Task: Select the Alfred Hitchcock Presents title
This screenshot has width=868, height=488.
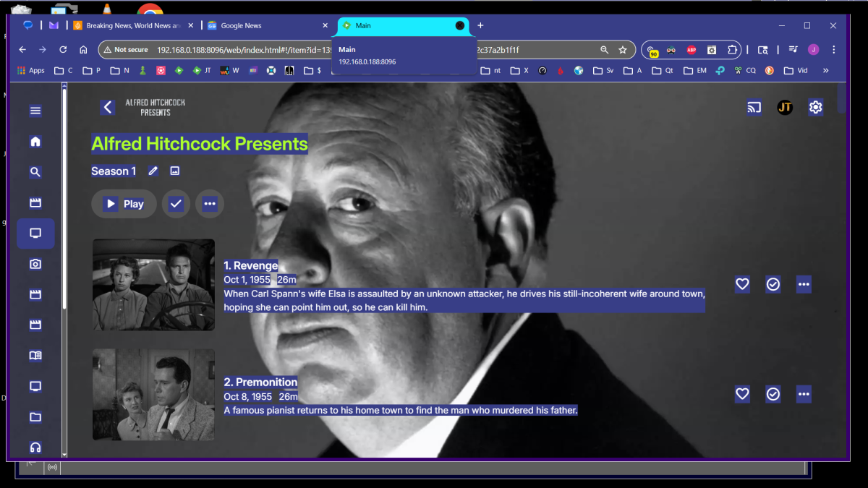Action: click(200, 143)
